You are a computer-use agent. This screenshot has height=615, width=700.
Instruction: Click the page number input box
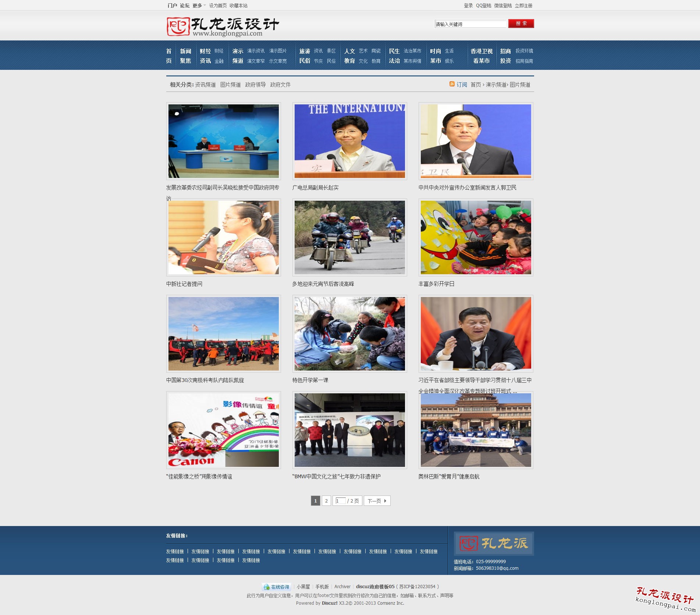(x=340, y=501)
